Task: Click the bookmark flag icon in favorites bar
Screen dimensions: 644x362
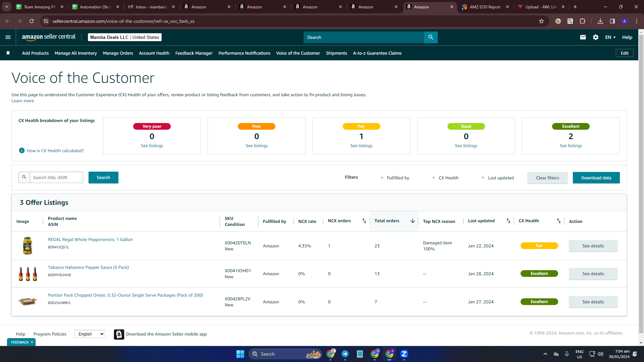Action: tap(8, 53)
